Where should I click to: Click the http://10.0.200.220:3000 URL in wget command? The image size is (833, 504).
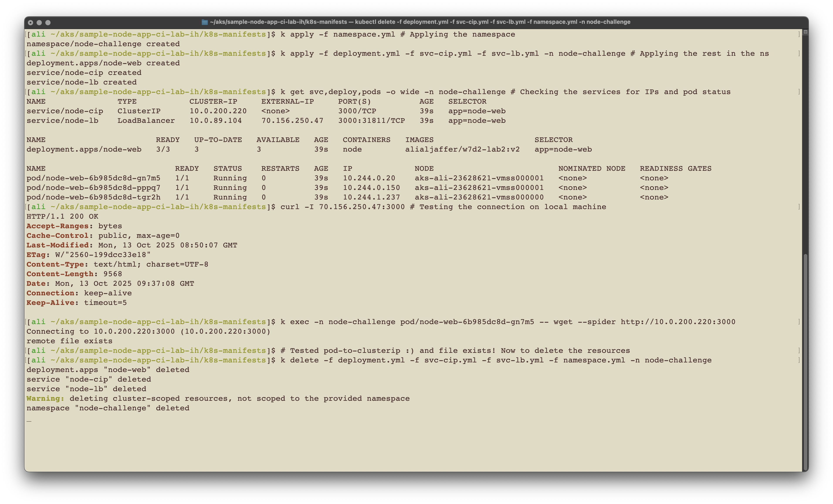pyautogui.click(x=678, y=322)
